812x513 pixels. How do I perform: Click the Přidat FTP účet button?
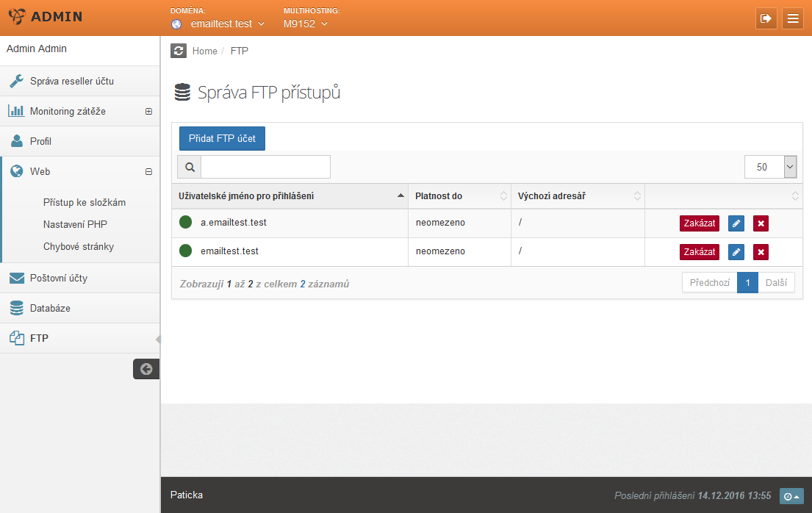pyautogui.click(x=222, y=138)
